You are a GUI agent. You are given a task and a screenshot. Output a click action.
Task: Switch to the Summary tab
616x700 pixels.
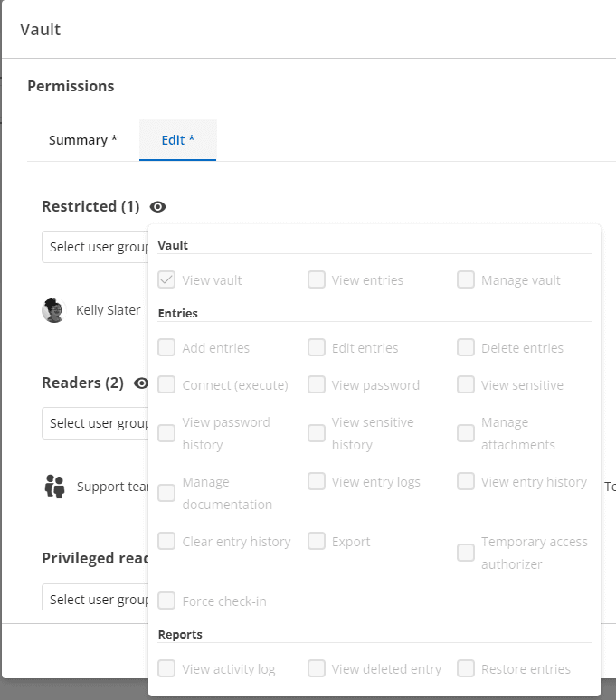click(x=83, y=140)
